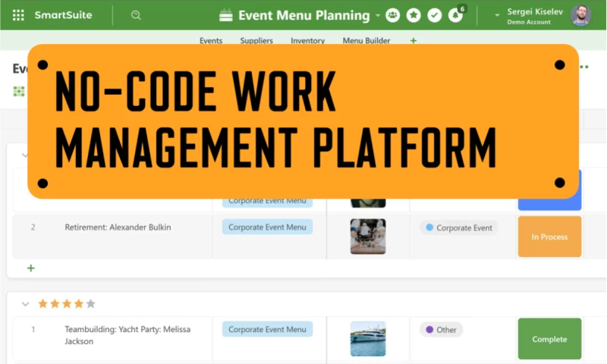Open the Inventory tab

307,41
